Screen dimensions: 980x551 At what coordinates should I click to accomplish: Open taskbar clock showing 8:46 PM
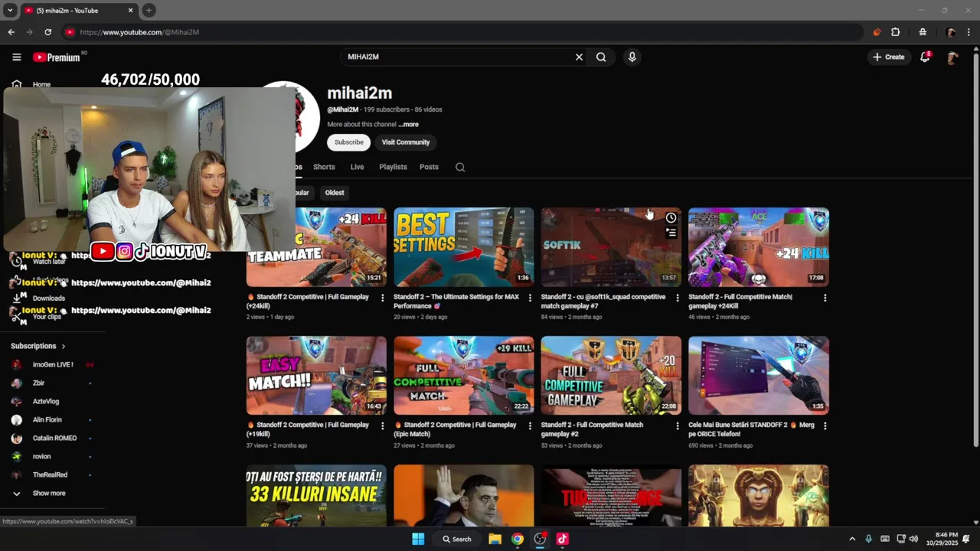point(942,539)
